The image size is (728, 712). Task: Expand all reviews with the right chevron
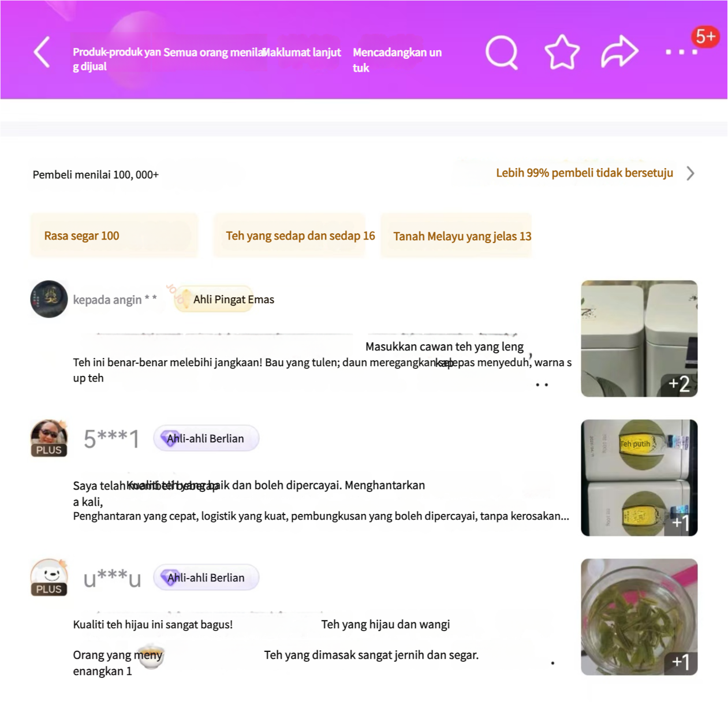(690, 173)
